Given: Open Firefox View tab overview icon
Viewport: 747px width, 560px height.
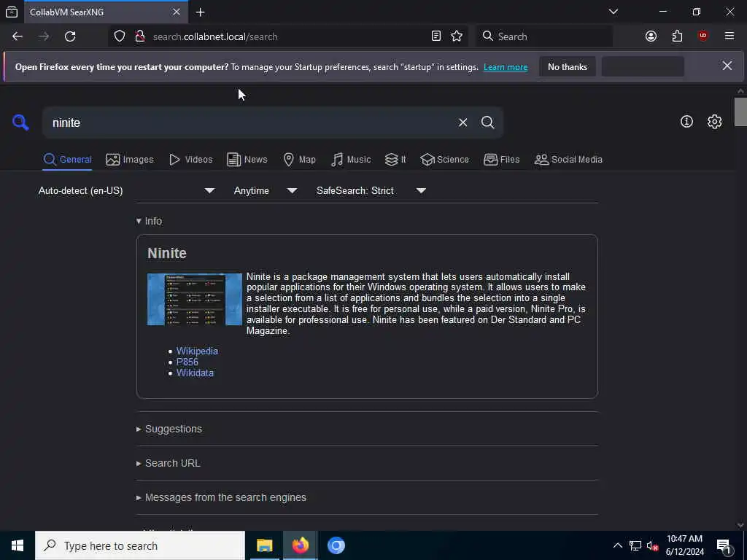Looking at the screenshot, I should pos(12,12).
